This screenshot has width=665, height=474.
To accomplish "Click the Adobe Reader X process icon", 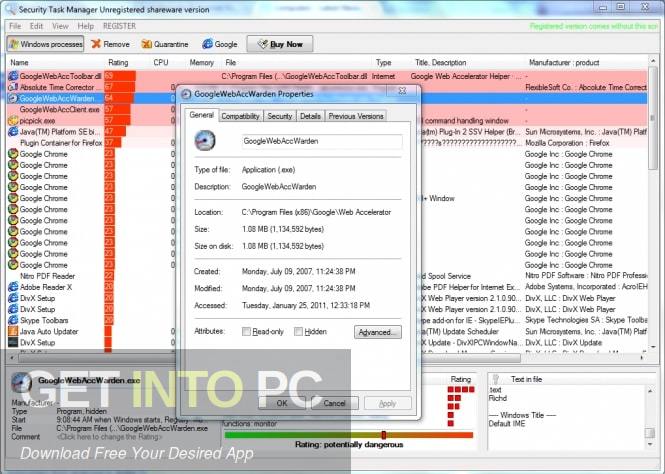I will click(x=13, y=286).
